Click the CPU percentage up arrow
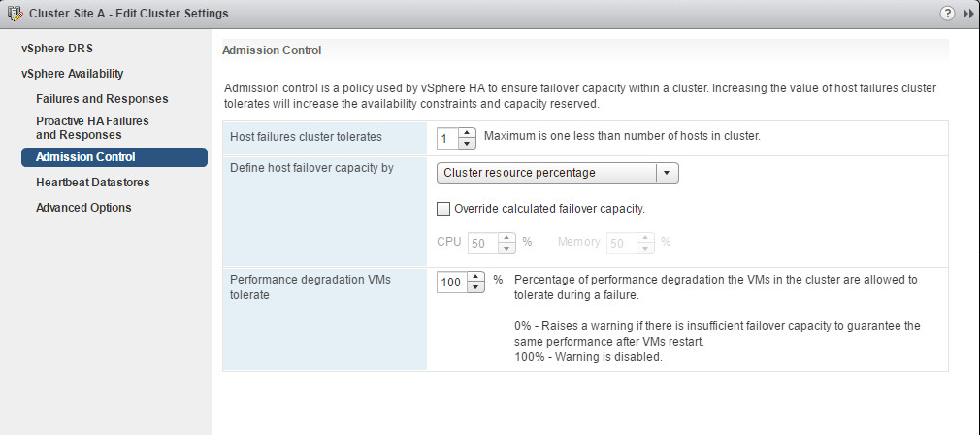980x435 pixels. click(x=506, y=237)
